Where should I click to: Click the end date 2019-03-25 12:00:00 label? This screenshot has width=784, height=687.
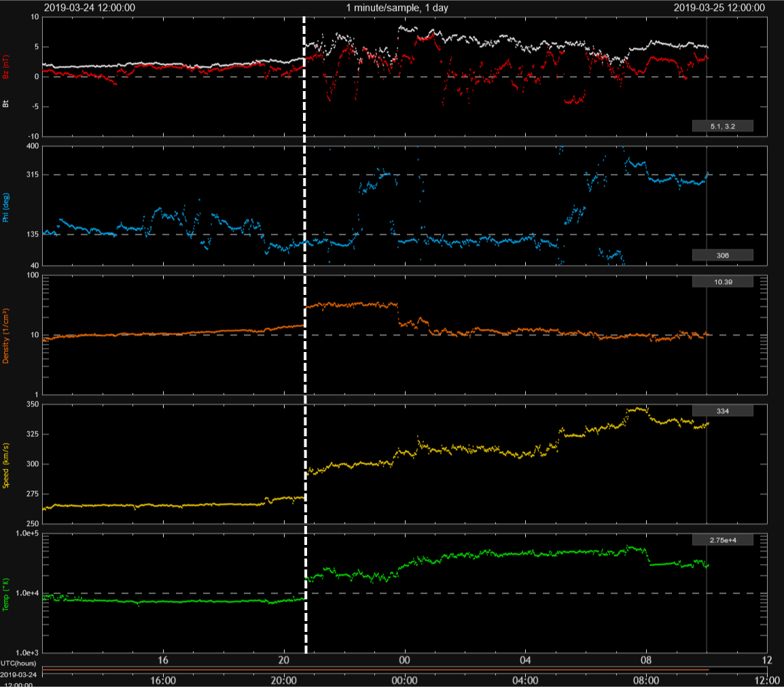[719, 7]
